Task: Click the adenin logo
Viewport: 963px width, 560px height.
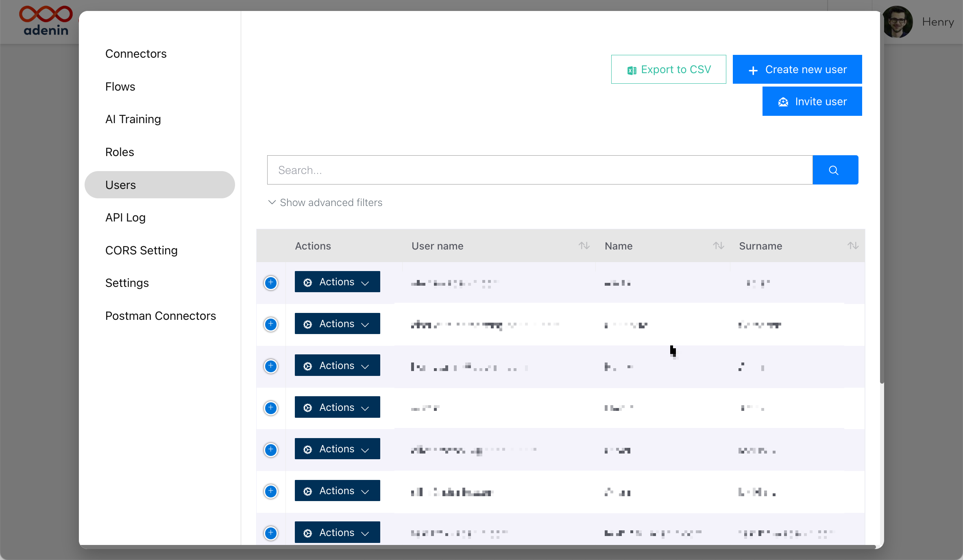Action: (x=46, y=21)
